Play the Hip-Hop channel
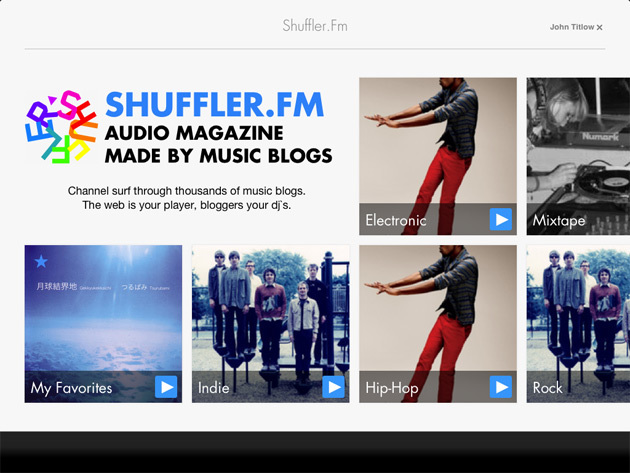The image size is (630, 473). pos(501,387)
